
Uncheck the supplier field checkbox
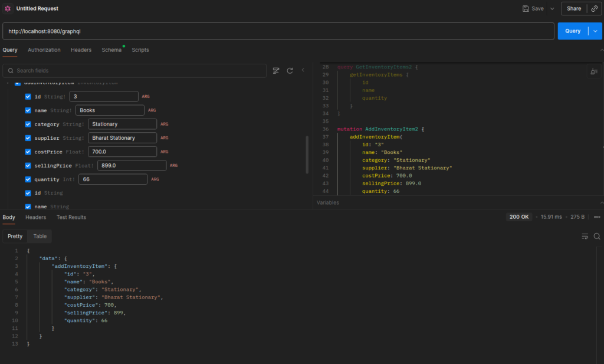tap(28, 137)
